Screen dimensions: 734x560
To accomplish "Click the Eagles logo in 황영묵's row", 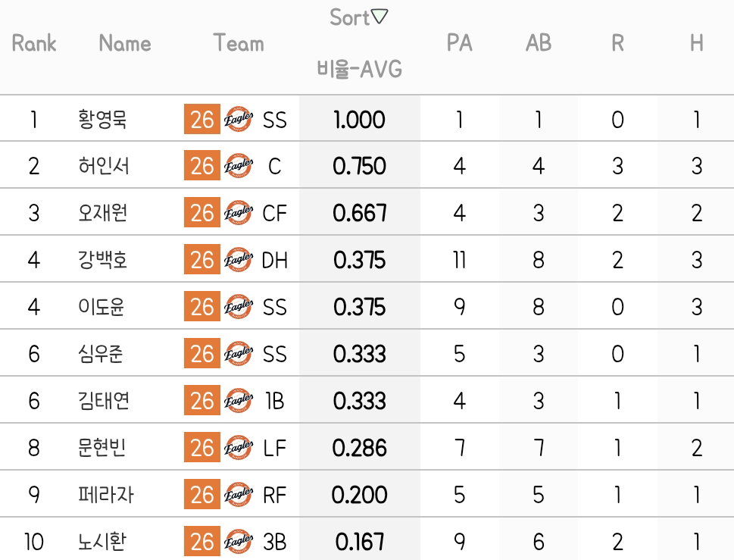I will pyautogui.click(x=239, y=119).
